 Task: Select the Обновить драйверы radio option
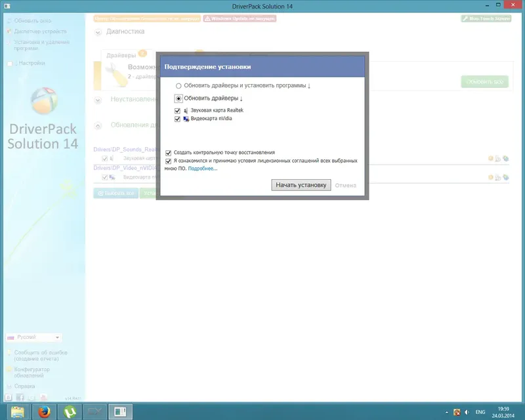[x=178, y=98]
